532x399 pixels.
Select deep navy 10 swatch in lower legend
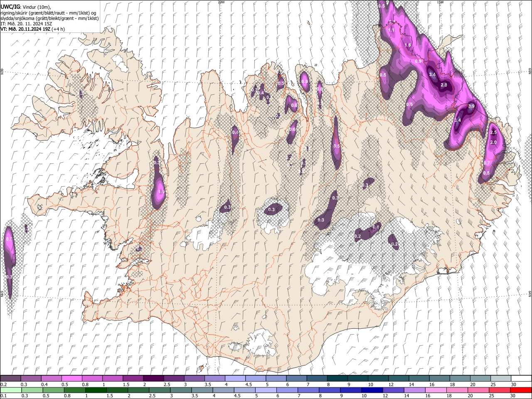[371, 390]
